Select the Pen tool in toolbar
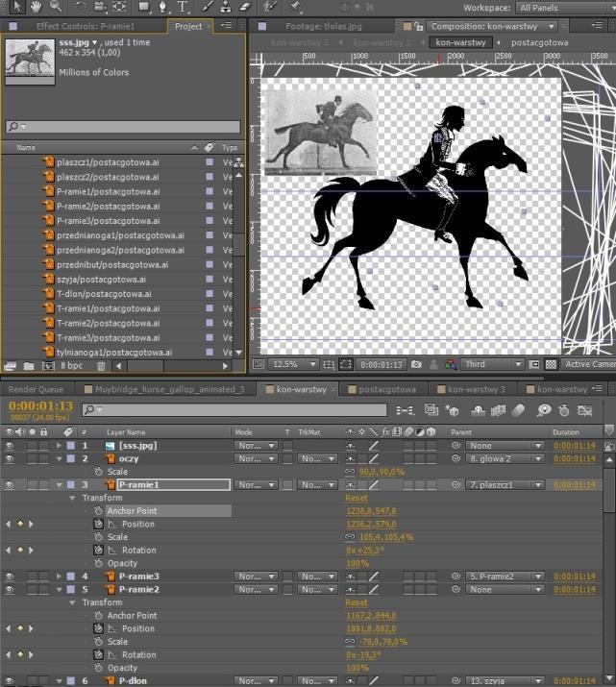Image resolution: width=616 pixels, height=687 pixels. point(162,7)
